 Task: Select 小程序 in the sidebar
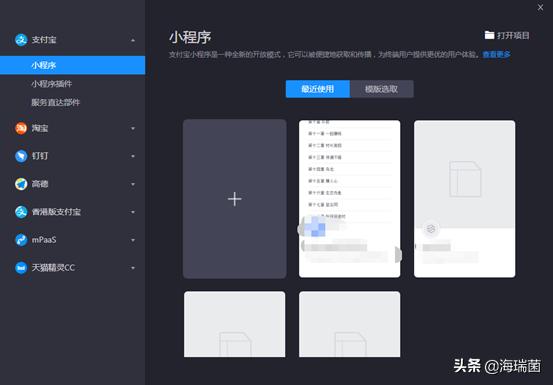(x=72, y=65)
